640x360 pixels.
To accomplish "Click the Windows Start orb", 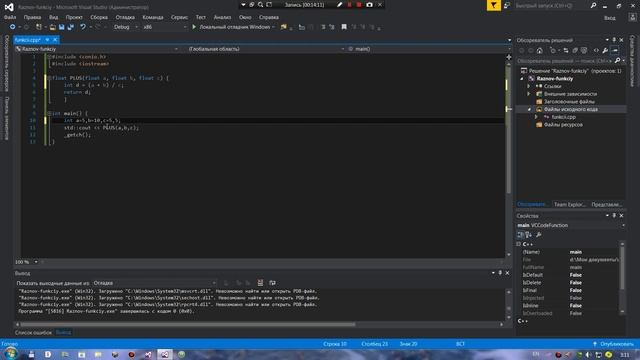I will coord(10,354).
